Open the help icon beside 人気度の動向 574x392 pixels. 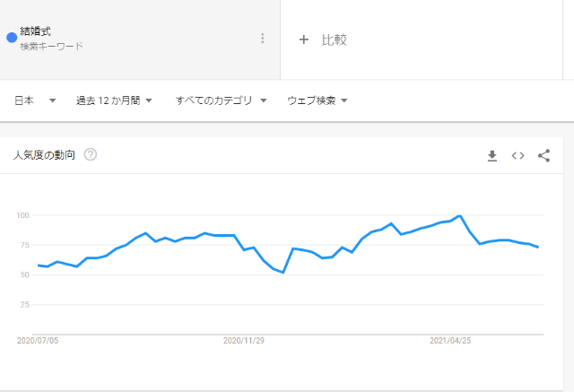[x=91, y=155]
